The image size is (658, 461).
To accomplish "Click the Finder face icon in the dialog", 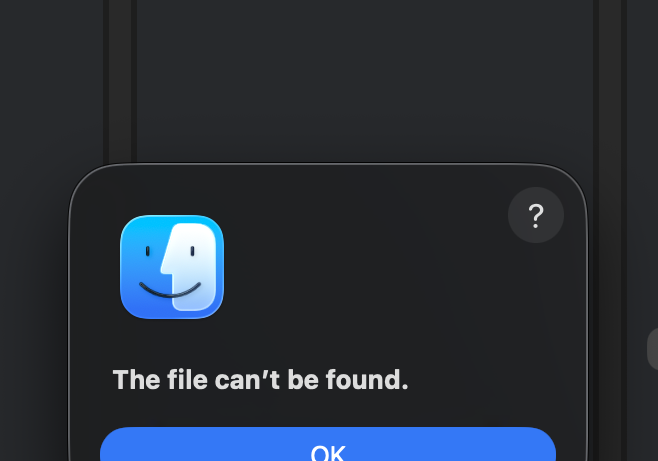I will pyautogui.click(x=172, y=267).
